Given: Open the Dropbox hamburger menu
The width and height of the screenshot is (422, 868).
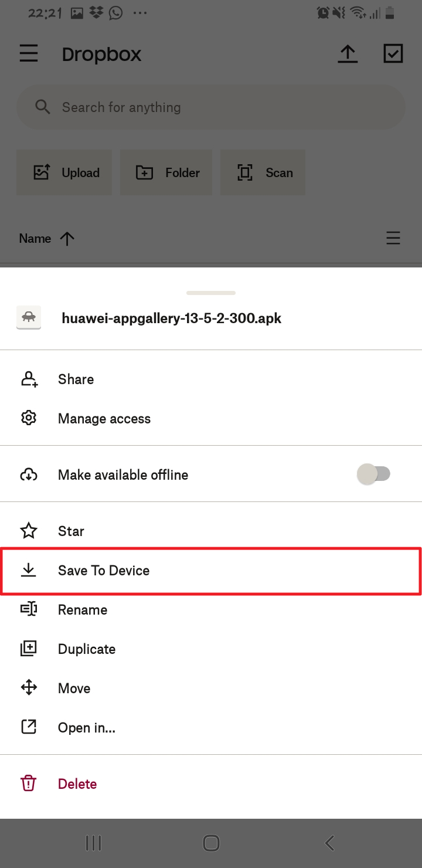Looking at the screenshot, I should pyautogui.click(x=29, y=54).
